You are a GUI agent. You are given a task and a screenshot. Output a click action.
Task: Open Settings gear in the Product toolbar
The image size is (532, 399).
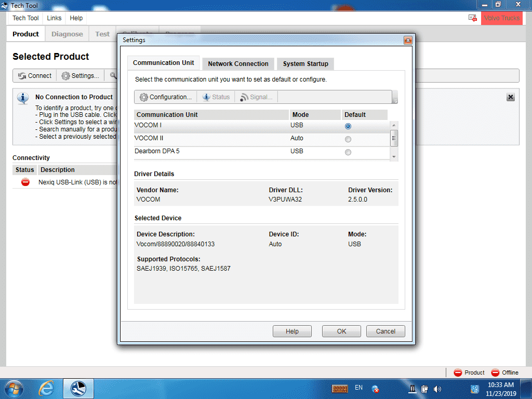pos(65,76)
